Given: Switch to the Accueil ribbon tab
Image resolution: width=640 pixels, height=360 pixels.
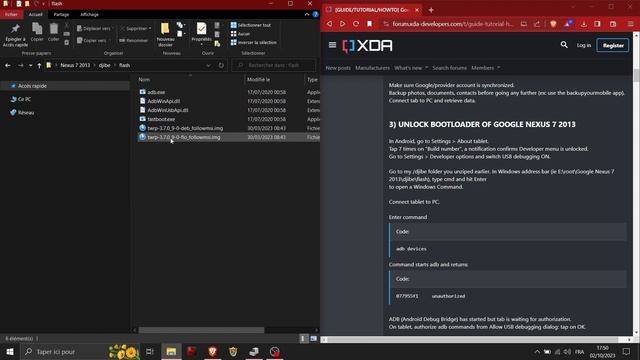Looking at the screenshot, I should click(36, 14).
